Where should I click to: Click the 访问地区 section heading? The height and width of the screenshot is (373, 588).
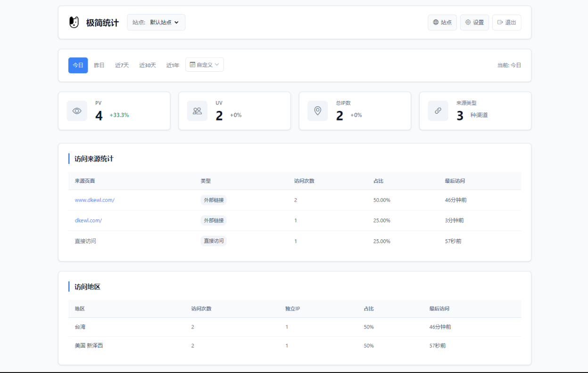pos(87,287)
